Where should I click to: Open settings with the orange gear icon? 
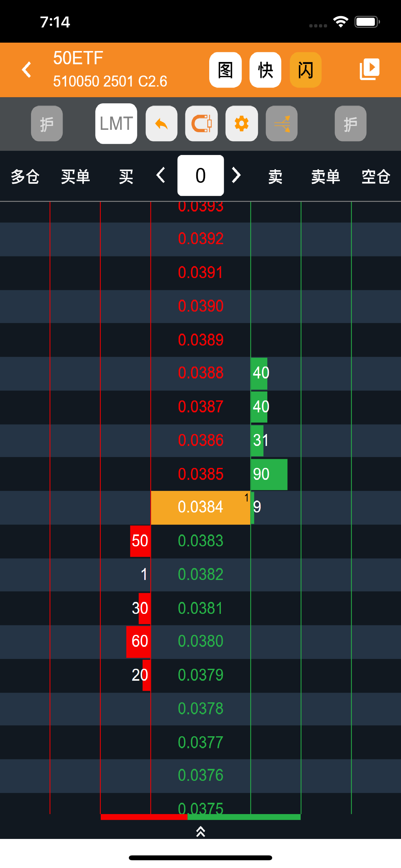[242, 123]
